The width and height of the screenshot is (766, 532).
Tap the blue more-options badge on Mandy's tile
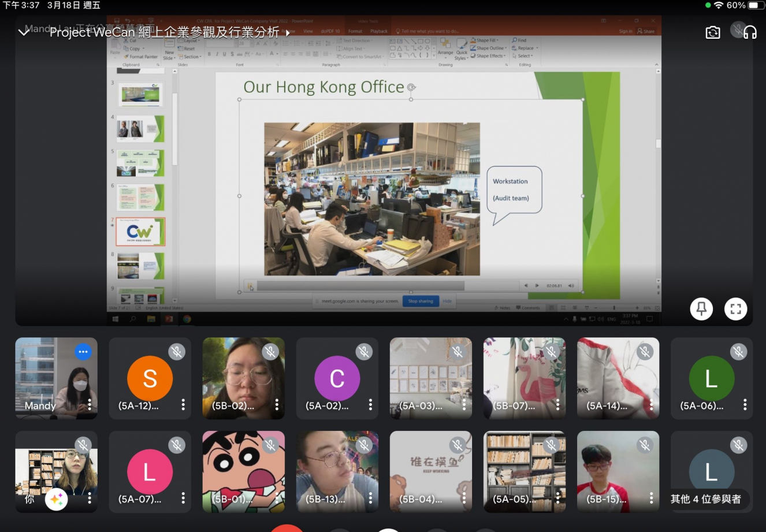pos(83,352)
